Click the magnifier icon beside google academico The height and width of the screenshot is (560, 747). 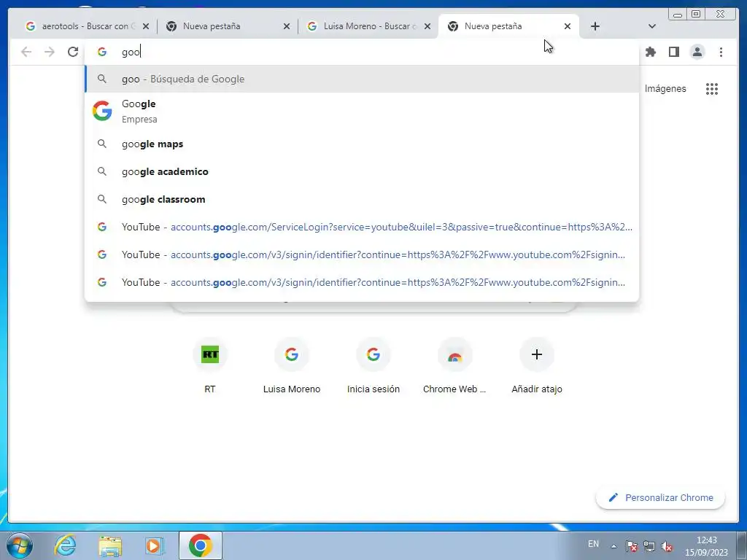102,171
